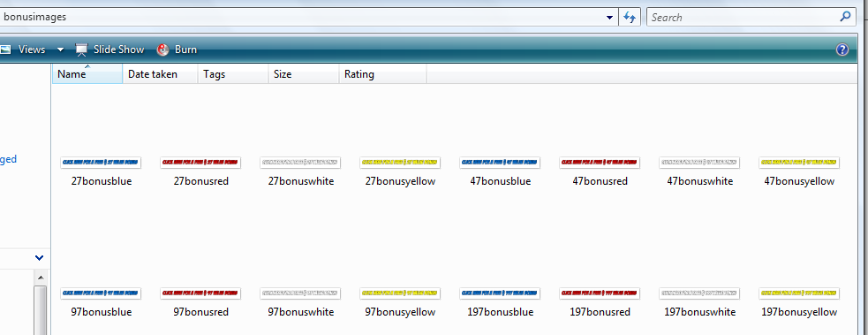This screenshot has height=335, width=868.
Task: Click the search magnifier icon
Action: (x=845, y=17)
